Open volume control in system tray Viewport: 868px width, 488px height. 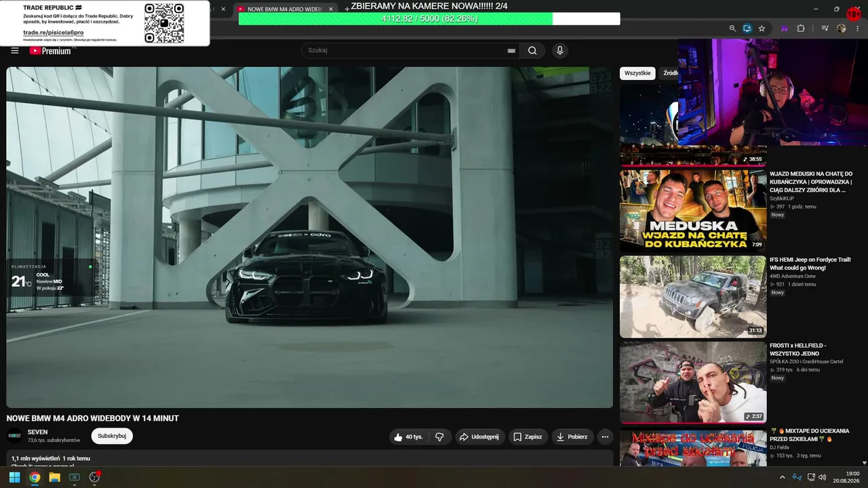822,477
